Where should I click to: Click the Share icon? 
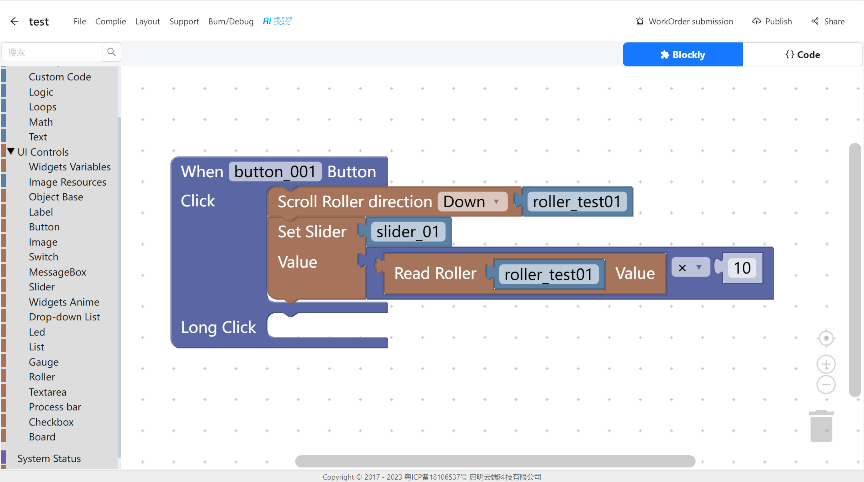pos(815,21)
